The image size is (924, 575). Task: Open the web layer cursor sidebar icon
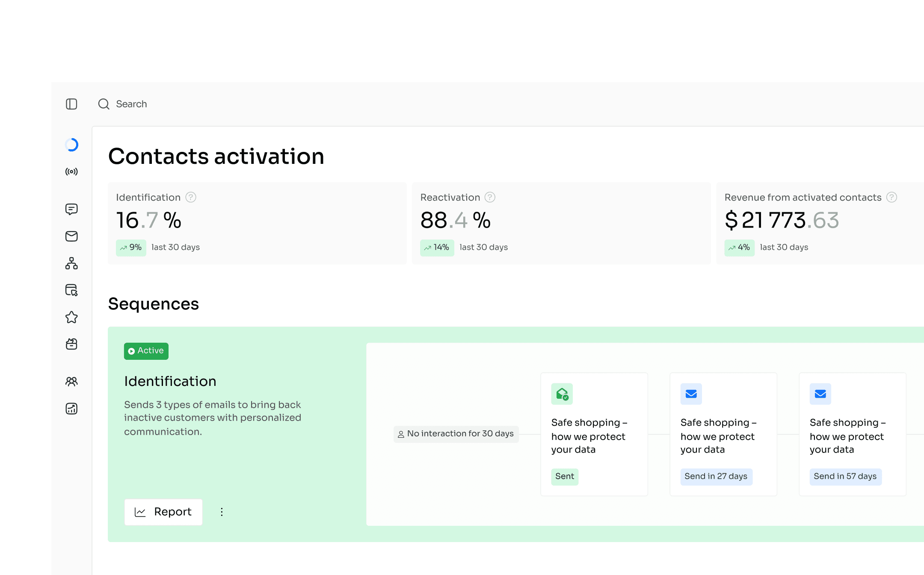[x=71, y=290]
